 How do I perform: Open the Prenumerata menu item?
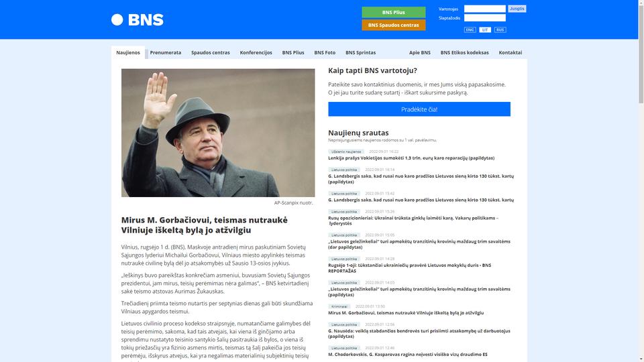point(166,52)
